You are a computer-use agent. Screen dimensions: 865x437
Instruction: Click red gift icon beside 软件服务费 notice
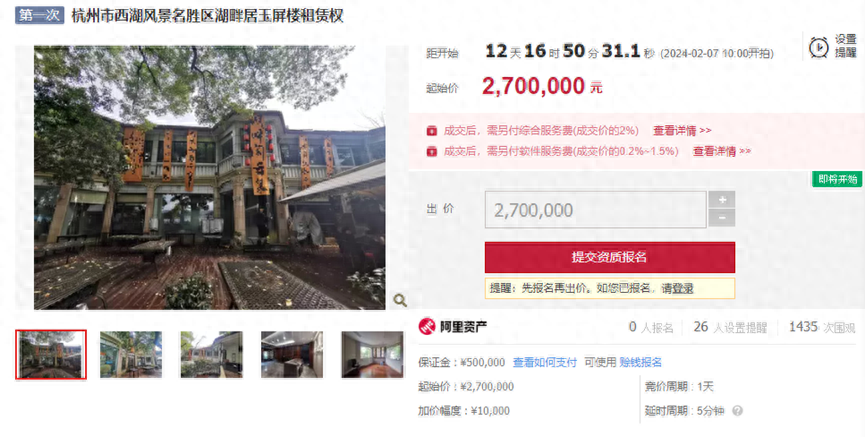pyautogui.click(x=431, y=151)
